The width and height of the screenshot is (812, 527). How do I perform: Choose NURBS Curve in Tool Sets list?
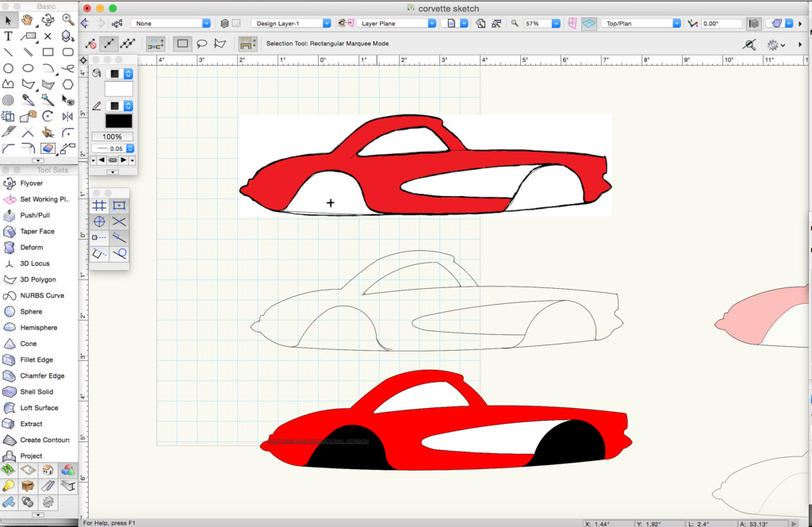(42, 295)
